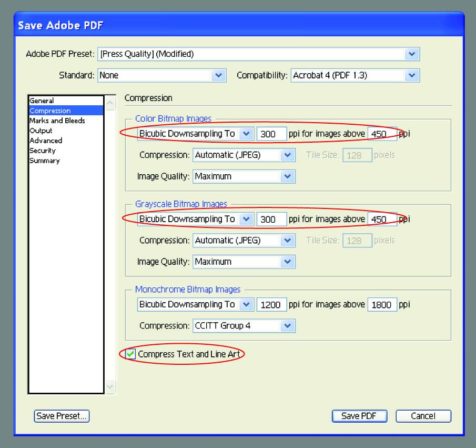Image resolution: width=476 pixels, height=448 pixels.
Task: Click the Grayscale Bitmap Tile Size field
Action: coord(357,241)
